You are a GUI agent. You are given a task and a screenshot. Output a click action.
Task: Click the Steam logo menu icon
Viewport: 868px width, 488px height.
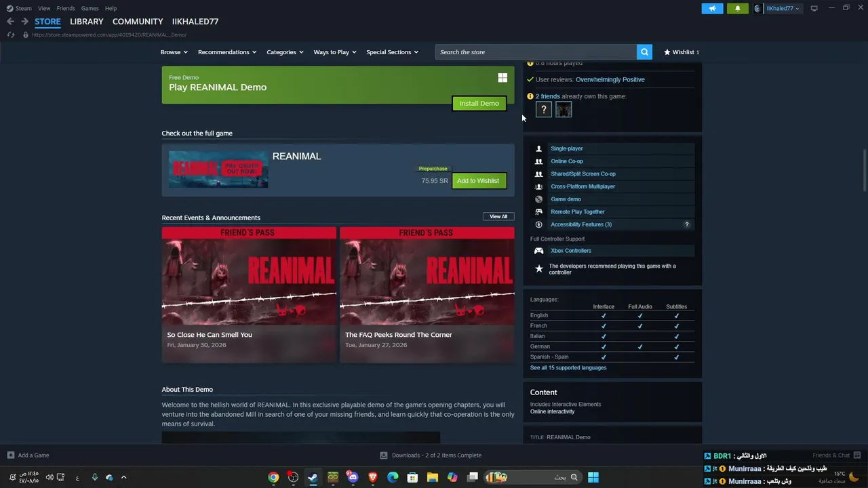(9, 8)
